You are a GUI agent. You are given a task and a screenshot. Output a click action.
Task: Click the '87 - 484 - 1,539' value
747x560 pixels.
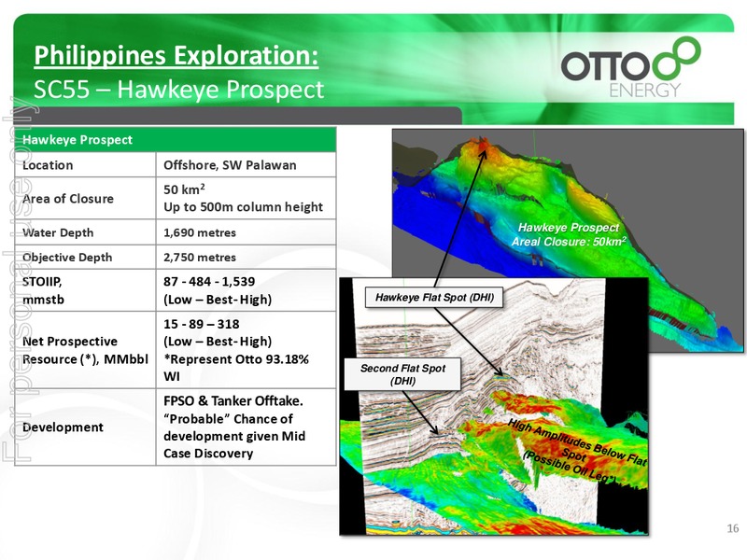pyautogui.click(x=209, y=282)
